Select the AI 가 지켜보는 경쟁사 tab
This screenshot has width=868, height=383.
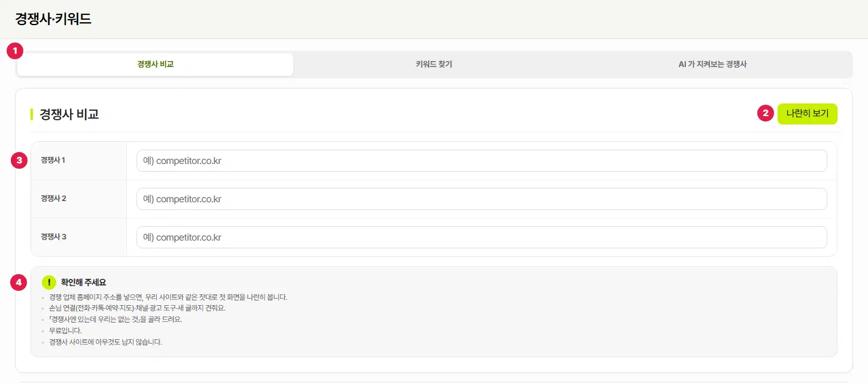pyautogui.click(x=712, y=65)
